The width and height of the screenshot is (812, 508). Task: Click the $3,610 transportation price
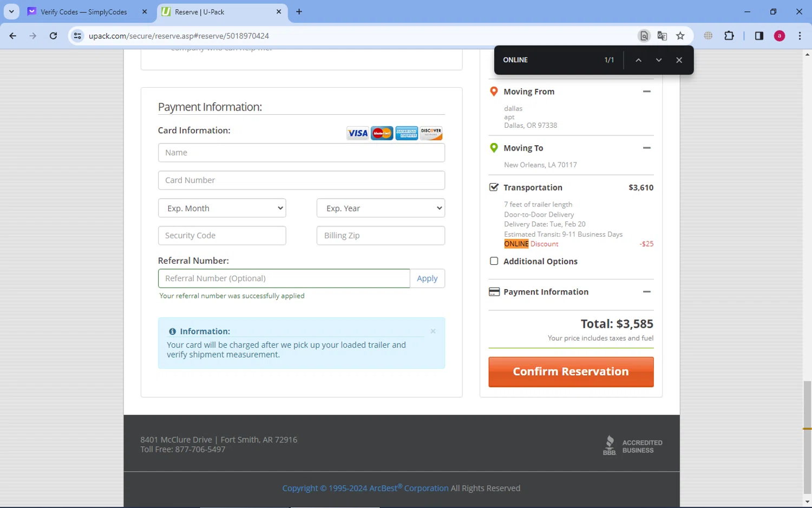click(x=641, y=187)
